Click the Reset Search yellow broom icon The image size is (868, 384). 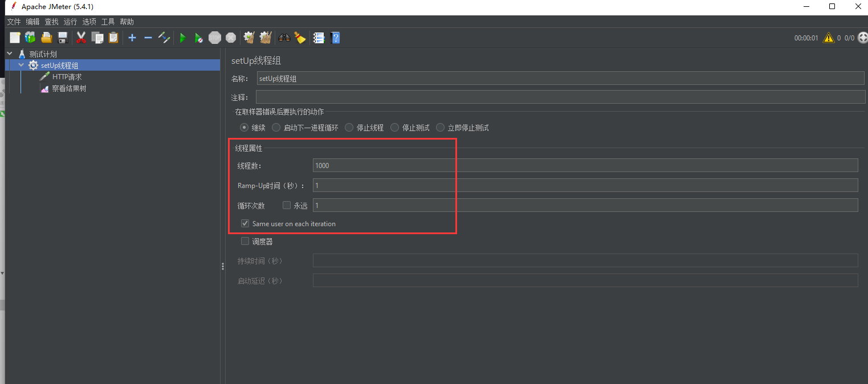(x=300, y=38)
